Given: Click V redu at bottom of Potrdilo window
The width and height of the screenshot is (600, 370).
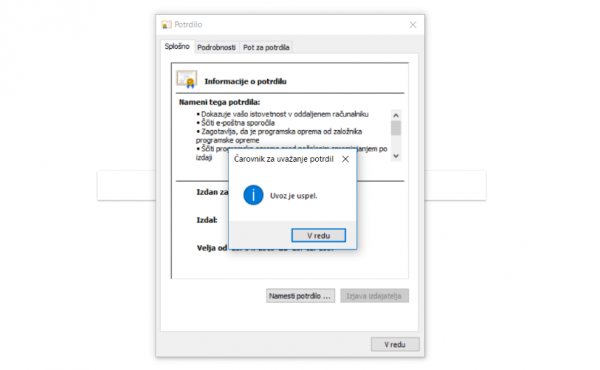Looking at the screenshot, I should pyautogui.click(x=395, y=344).
